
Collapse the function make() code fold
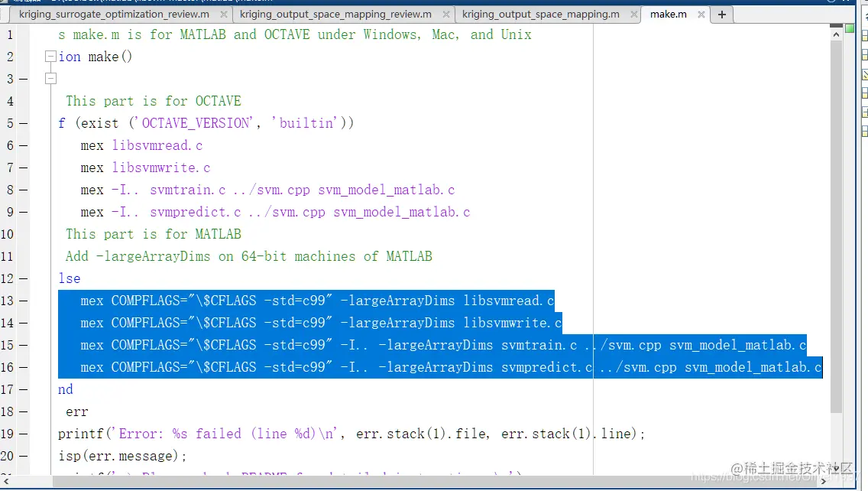50,57
